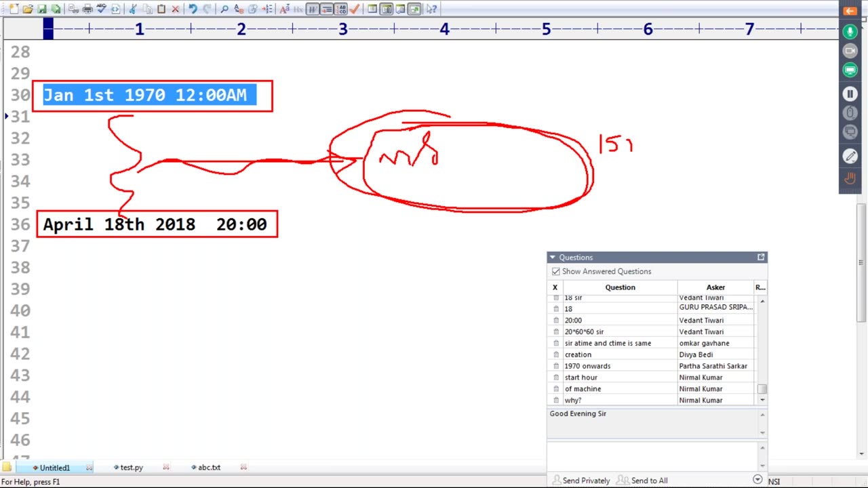The width and height of the screenshot is (868, 488).
Task: Undock the Questions panel pop-out icon
Action: click(761, 257)
